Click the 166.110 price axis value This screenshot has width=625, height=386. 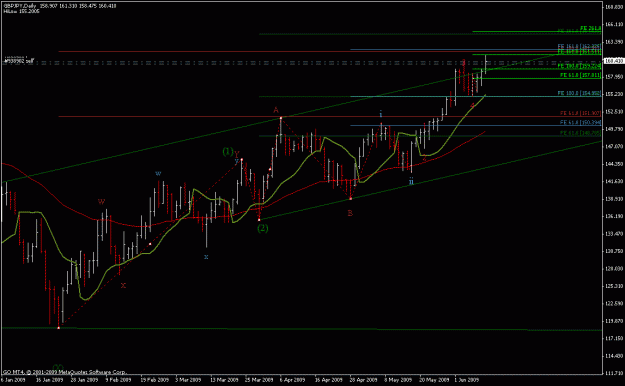pyautogui.click(x=614, y=24)
